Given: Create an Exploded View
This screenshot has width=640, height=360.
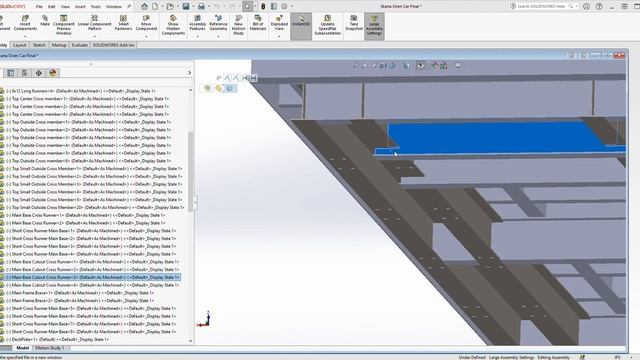Looking at the screenshot, I should click(x=279, y=23).
